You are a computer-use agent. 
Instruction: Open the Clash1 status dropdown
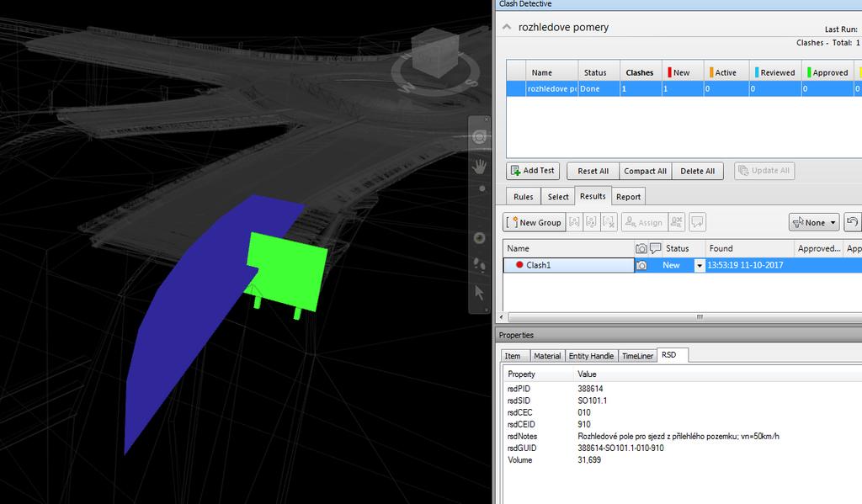700,266
